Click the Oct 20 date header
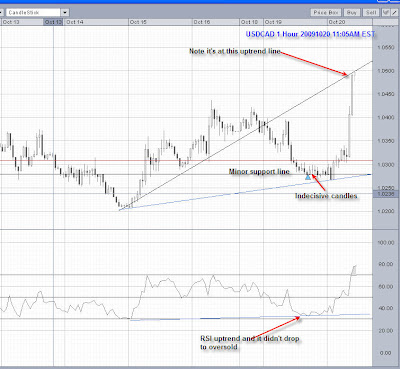This screenshot has width=400, height=369. point(337,22)
